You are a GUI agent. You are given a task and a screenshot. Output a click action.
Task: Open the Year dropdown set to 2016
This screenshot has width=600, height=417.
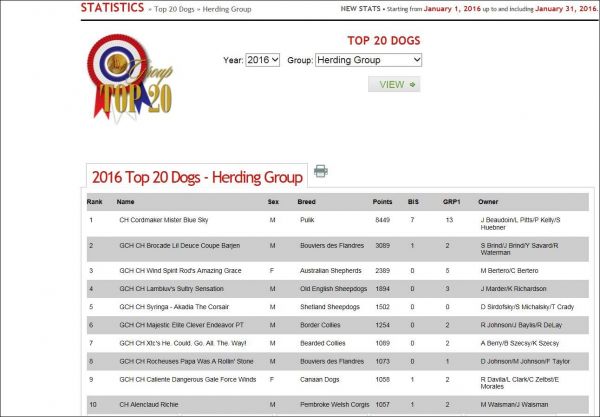(x=263, y=61)
